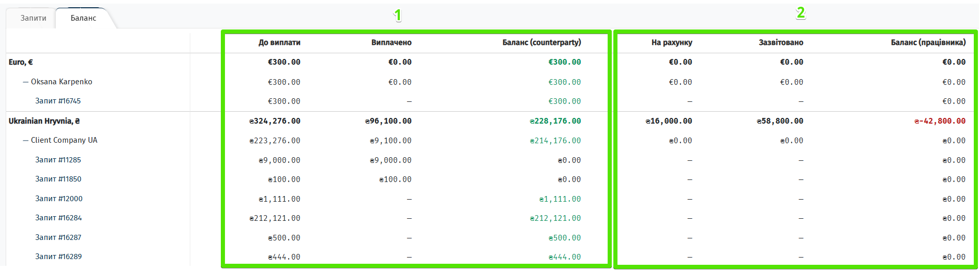Image resolution: width=980 pixels, height=271 pixels.
Task: Collapse the Client Company UA row
Action: (x=25, y=140)
